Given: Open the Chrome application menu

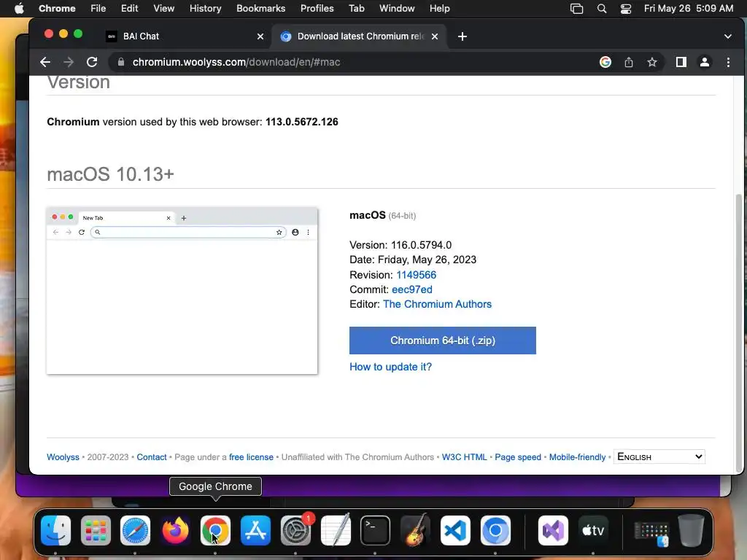Looking at the screenshot, I should [x=57, y=9].
